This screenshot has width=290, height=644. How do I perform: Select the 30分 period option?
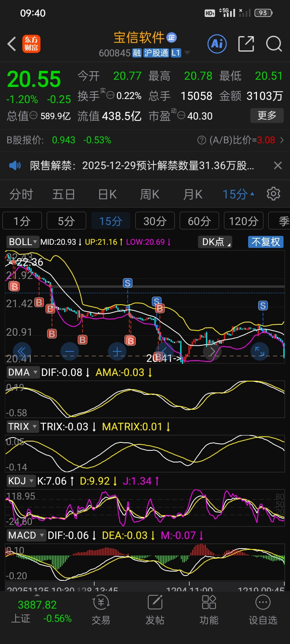155,221
